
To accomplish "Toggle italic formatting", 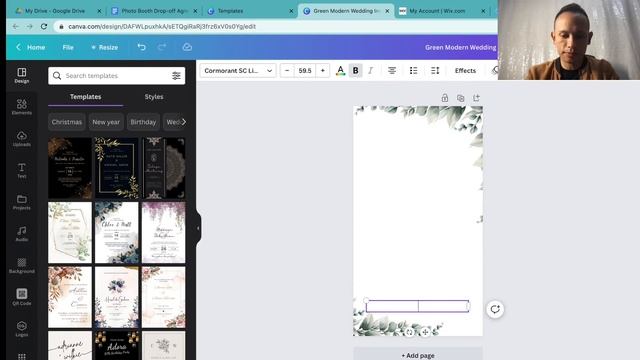I will point(371,71).
